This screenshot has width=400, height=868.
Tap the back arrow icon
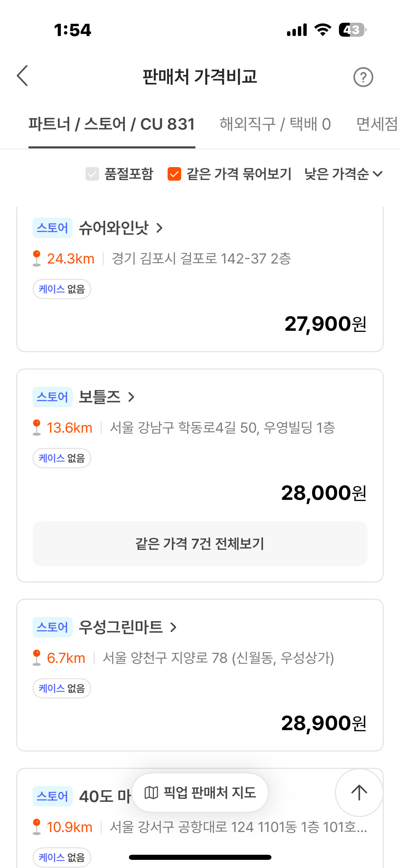[22, 76]
